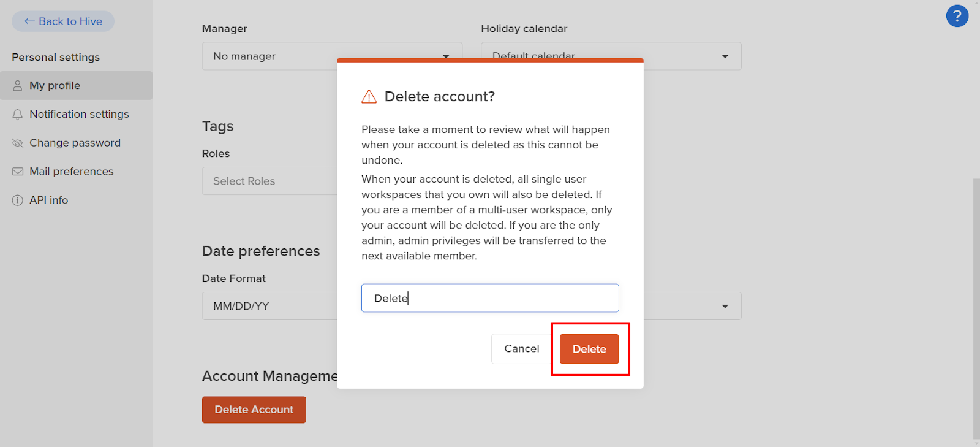Click the Delete Account button on page
Image resolution: width=980 pixels, height=447 pixels.
(x=254, y=410)
